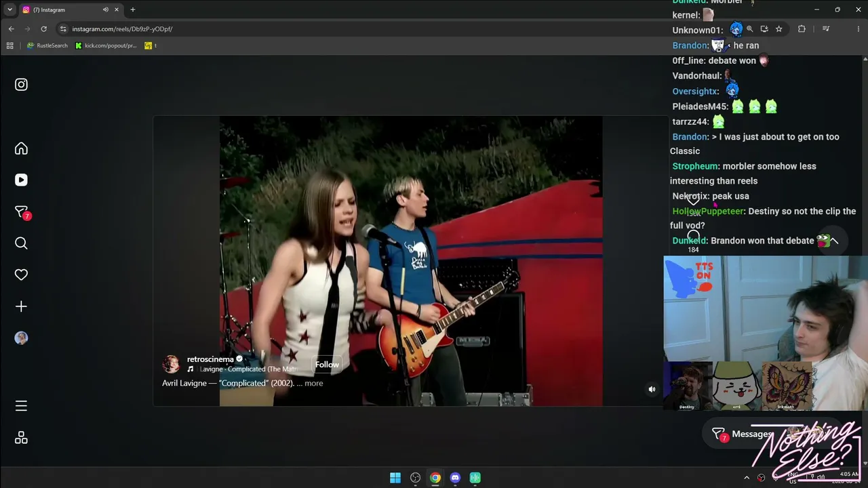Install the app from address bar
The width and height of the screenshot is (868, 488).
(764, 29)
